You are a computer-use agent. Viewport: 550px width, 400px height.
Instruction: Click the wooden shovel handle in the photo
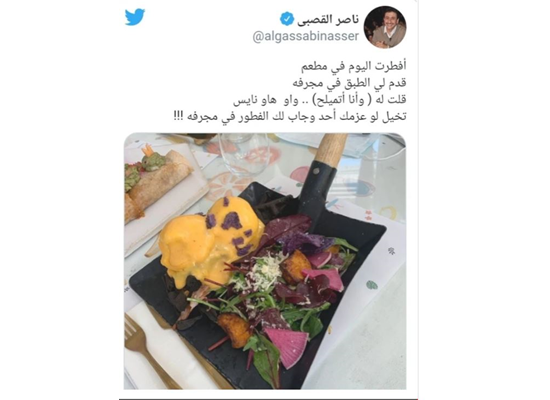[330, 149]
